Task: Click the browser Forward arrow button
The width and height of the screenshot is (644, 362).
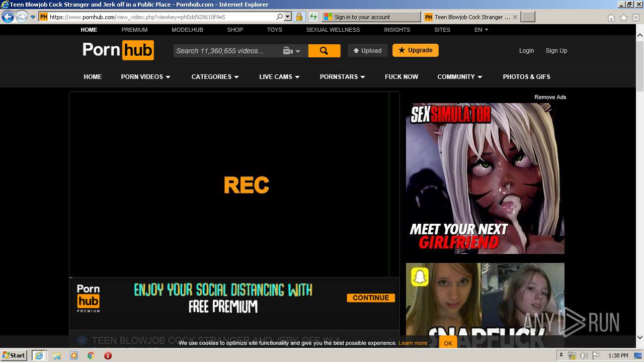Action: [x=22, y=17]
